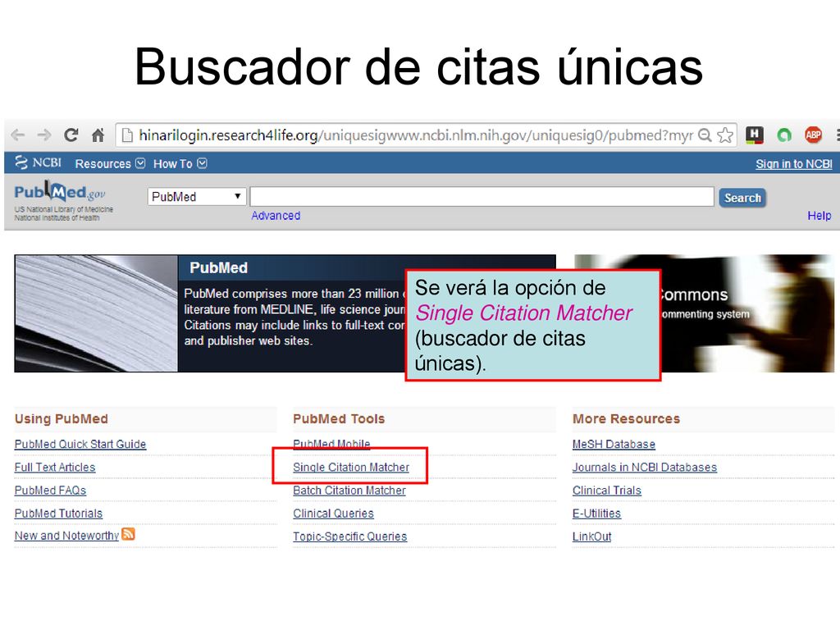Open New and Noteworthy link
840x630 pixels.
(66, 536)
